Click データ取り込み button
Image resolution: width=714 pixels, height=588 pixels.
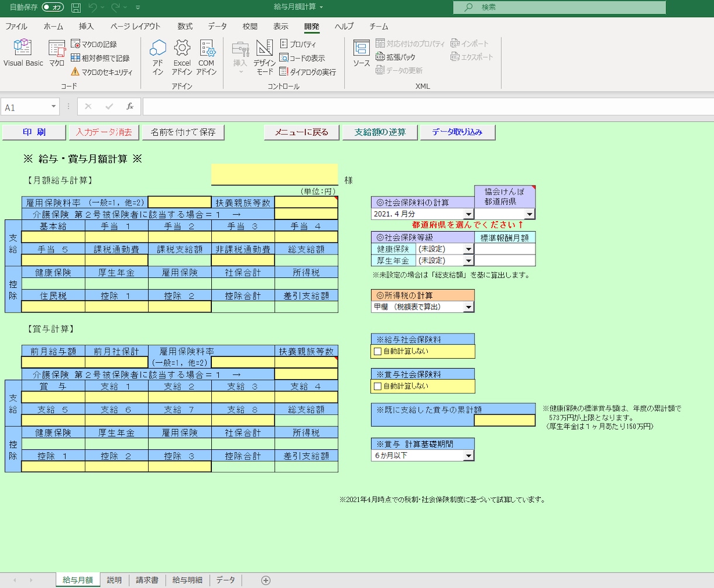pyautogui.click(x=457, y=132)
